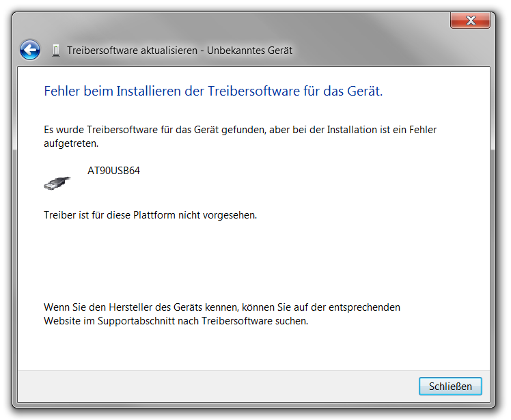The height and width of the screenshot is (420, 511).
Task: Click the window title 'Treibersoftware aktualisieren'
Action: [x=132, y=51]
